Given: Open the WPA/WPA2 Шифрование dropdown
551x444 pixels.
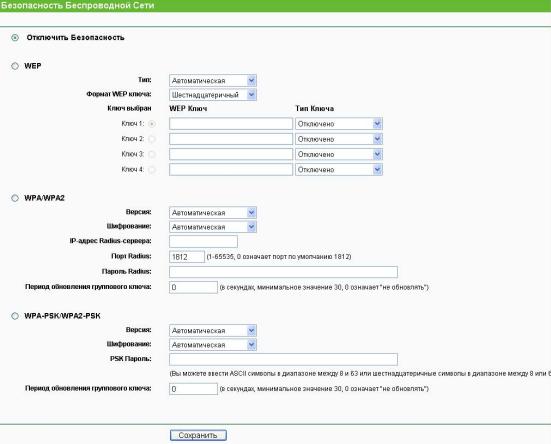Looking at the screenshot, I should pyautogui.click(x=213, y=227).
